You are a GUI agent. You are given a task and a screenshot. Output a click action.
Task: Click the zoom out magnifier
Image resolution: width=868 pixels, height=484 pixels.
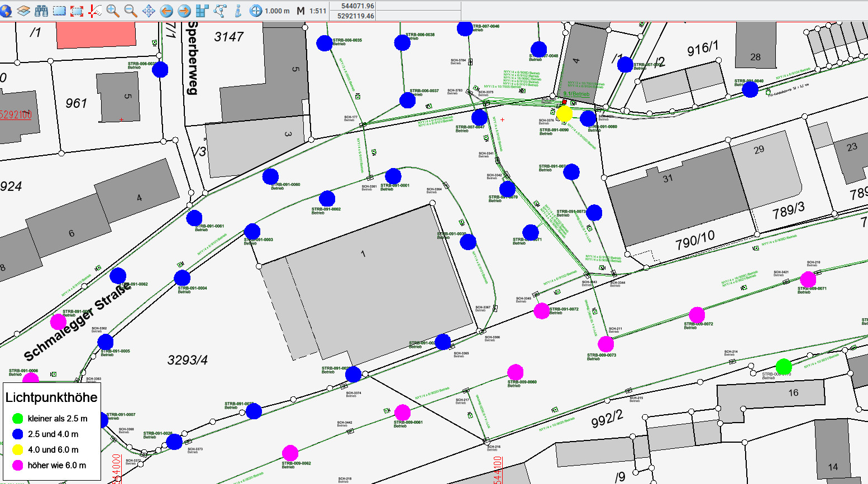[x=131, y=11]
